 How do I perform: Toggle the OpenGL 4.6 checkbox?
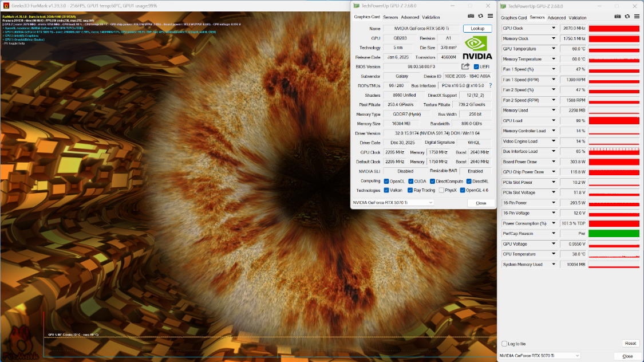(x=463, y=190)
